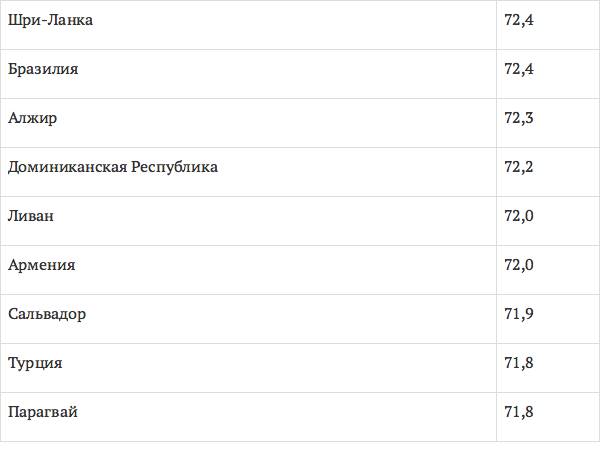
Task: Click the word Шри in the first row
Action: pyautogui.click(x=24, y=20)
